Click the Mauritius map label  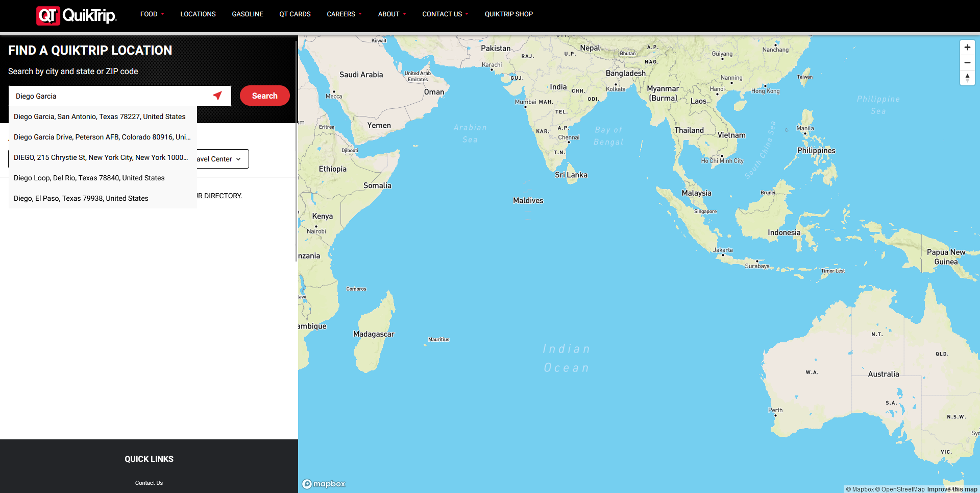tap(438, 339)
